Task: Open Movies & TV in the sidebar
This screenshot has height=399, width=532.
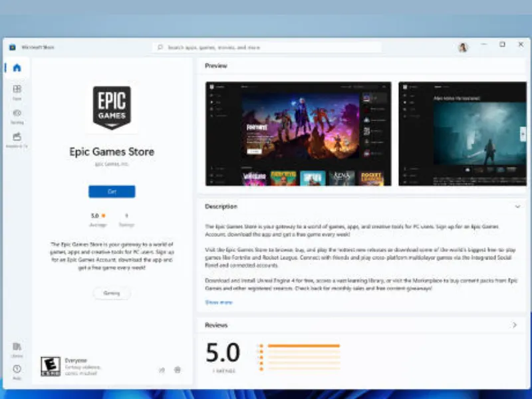Action: (x=17, y=140)
